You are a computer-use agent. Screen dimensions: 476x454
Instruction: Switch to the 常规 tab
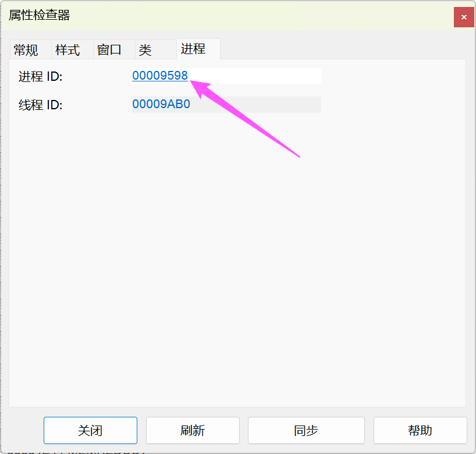(x=26, y=50)
